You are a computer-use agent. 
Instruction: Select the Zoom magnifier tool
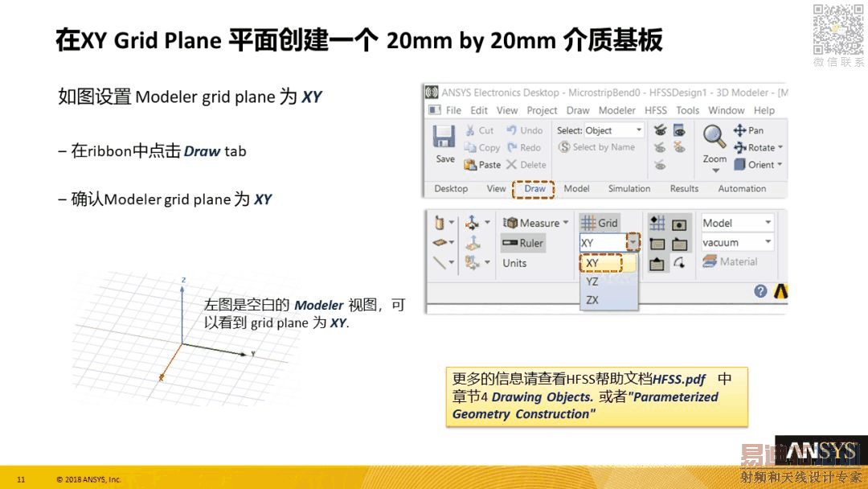pyautogui.click(x=714, y=137)
